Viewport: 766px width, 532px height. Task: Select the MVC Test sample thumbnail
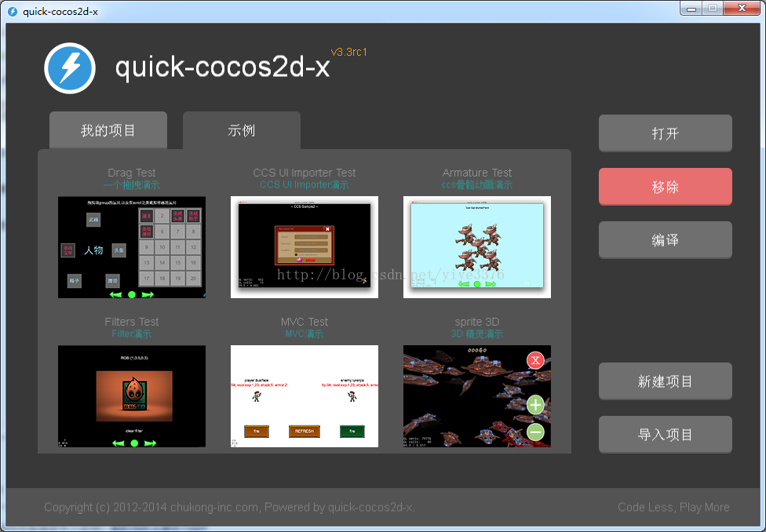point(305,396)
